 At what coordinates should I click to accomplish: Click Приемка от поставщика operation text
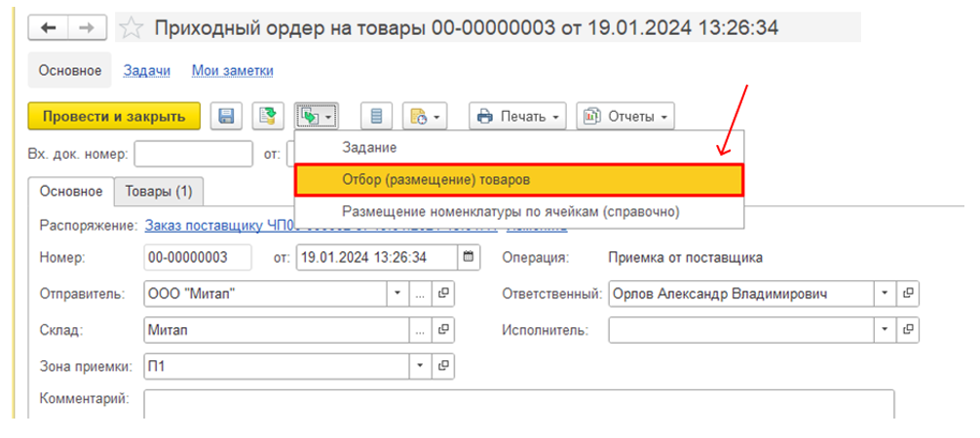(x=685, y=257)
